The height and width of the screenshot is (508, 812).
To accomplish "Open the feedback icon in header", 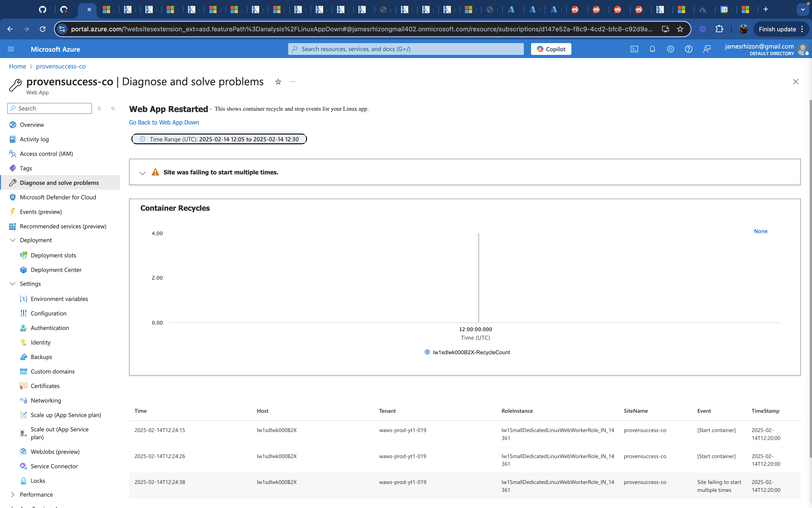I will (707, 49).
